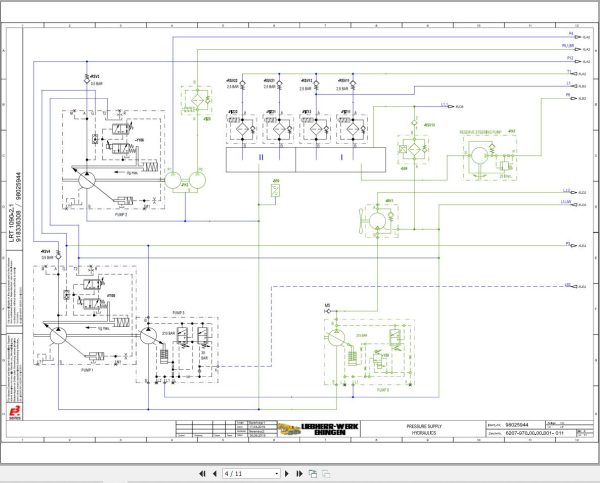This screenshot has height=483, width=600.
Task: Click the greyed-out next view icon
Action: (x=326, y=474)
